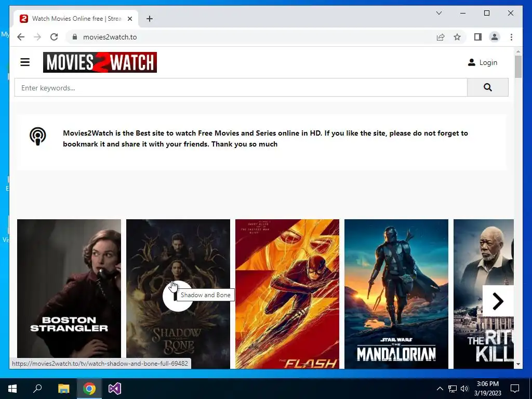Click the magnifier search button
The width and height of the screenshot is (532, 399).
point(487,87)
